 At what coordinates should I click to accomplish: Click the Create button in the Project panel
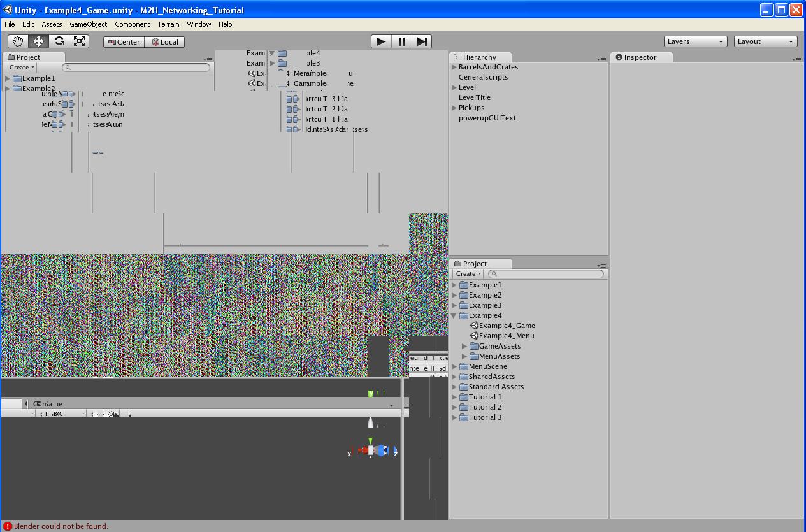[467, 273]
